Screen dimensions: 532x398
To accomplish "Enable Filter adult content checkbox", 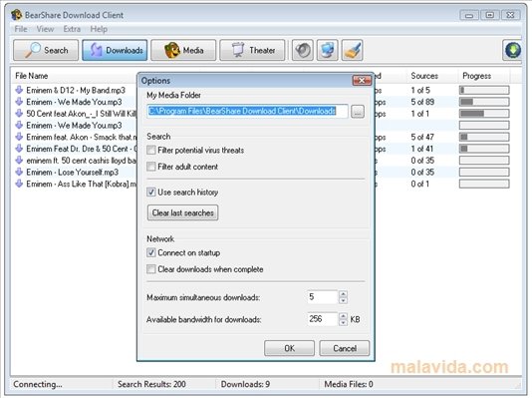I will click(x=151, y=167).
